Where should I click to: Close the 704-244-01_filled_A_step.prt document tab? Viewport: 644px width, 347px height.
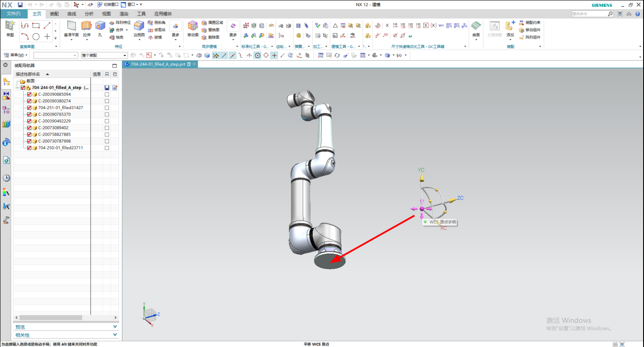click(194, 64)
